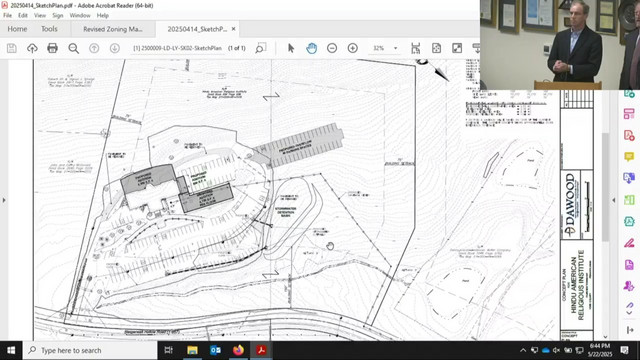
Task: Click the Fit to width scrolling icon
Action: coord(416,48)
